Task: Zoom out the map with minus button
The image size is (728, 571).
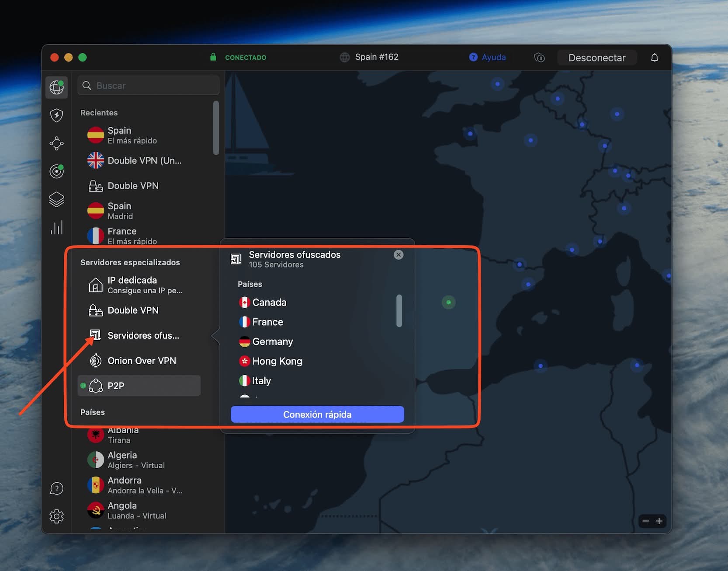Action: (646, 521)
